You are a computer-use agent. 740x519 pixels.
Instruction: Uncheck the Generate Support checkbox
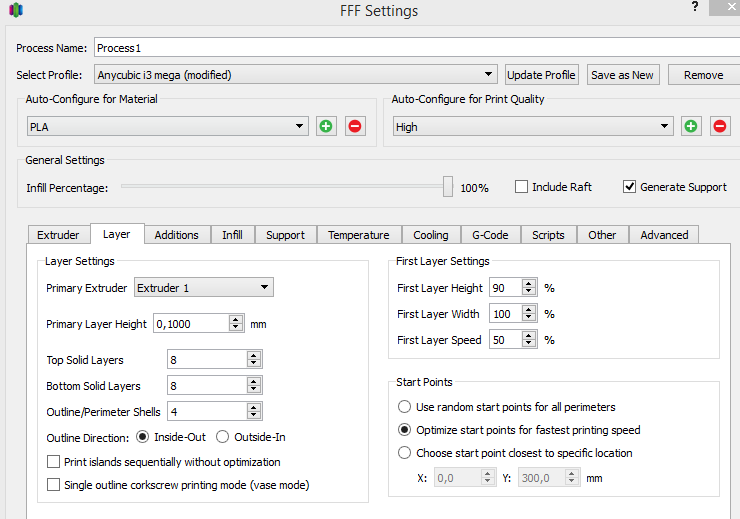[629, 187]
